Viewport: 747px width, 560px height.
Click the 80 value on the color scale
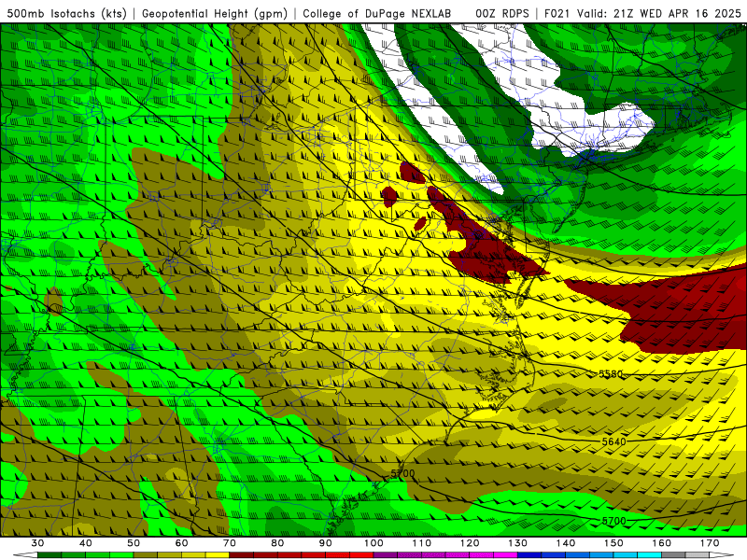(x=277, y=543)
